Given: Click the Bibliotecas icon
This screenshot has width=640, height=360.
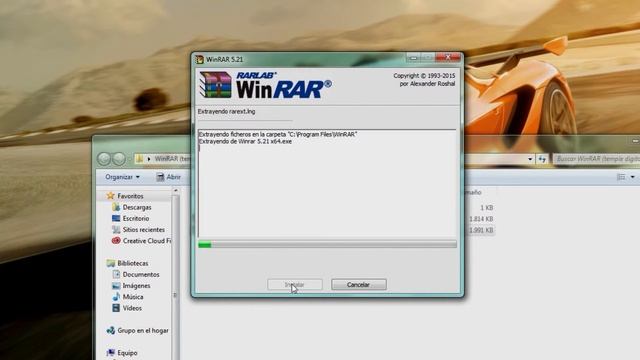Looking at the screenshot, I should 111,263.
